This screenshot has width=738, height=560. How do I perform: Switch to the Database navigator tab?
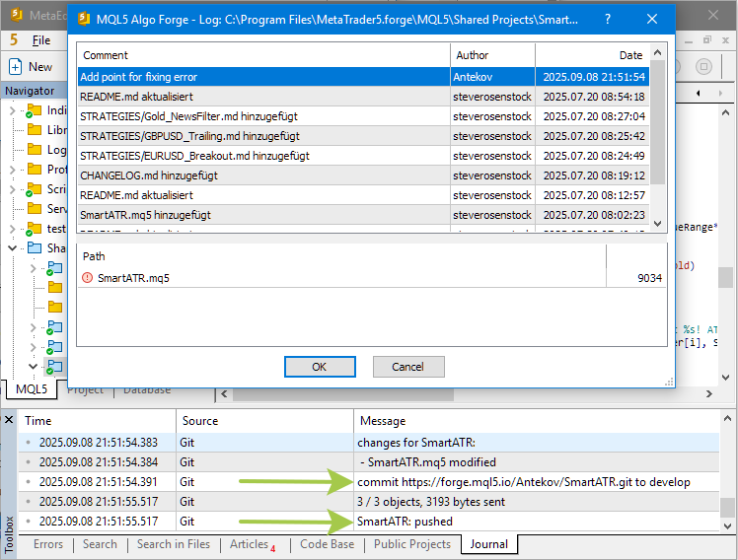point(147,390)
